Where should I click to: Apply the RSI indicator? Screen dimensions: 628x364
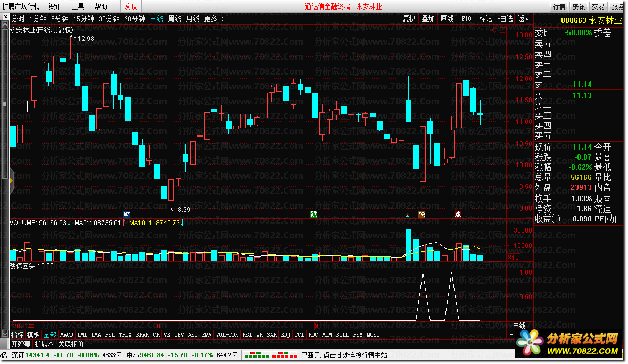point(247,335)
